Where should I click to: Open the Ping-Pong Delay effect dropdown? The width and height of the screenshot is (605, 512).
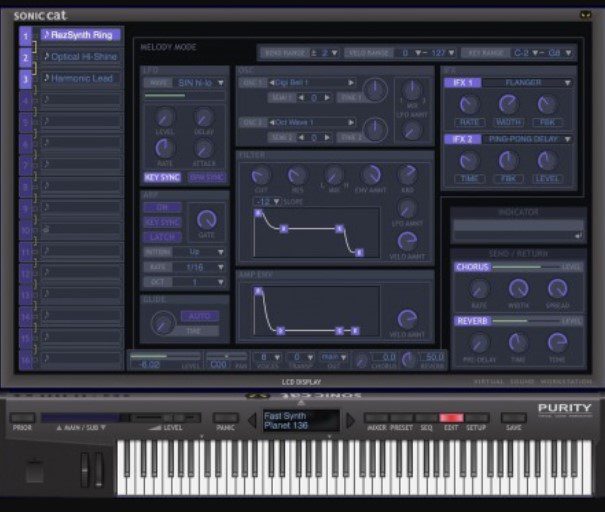527,139
